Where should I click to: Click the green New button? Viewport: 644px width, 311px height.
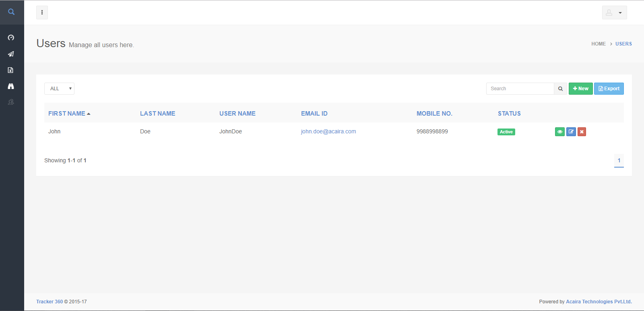click(580, 89)
